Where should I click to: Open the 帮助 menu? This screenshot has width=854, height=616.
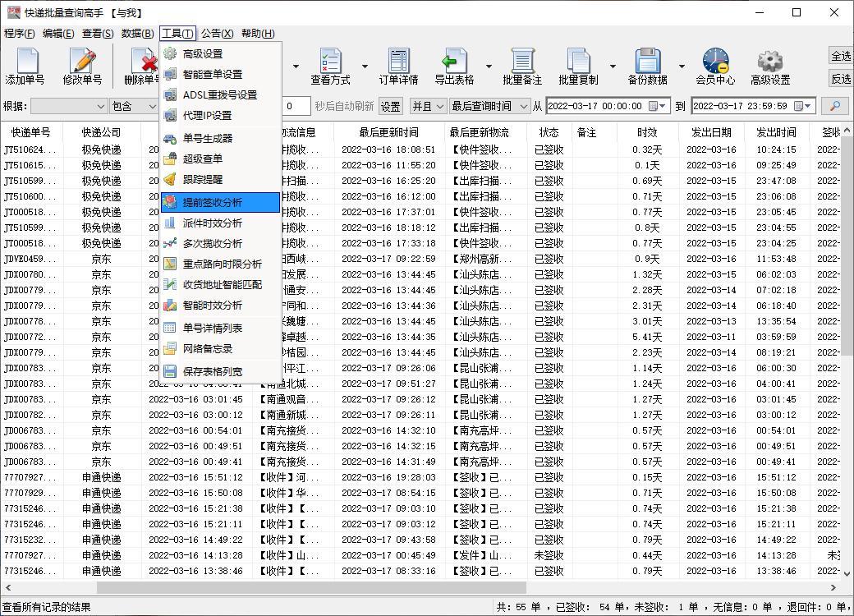[258, 33]
